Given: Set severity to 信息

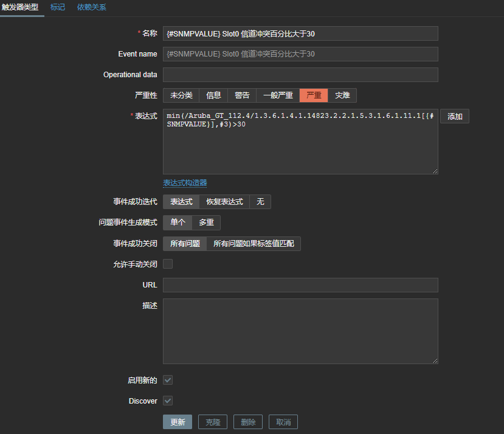Looking at the screenshot, I should tap(213, 95).
